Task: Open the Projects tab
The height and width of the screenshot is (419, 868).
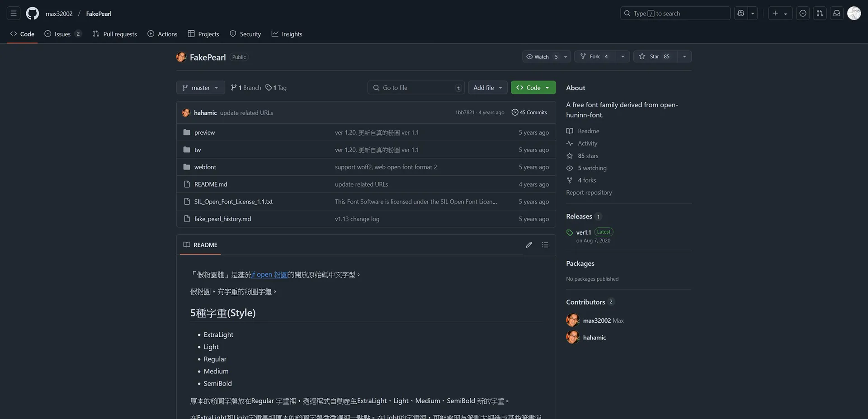Action: tap(203, 34)
